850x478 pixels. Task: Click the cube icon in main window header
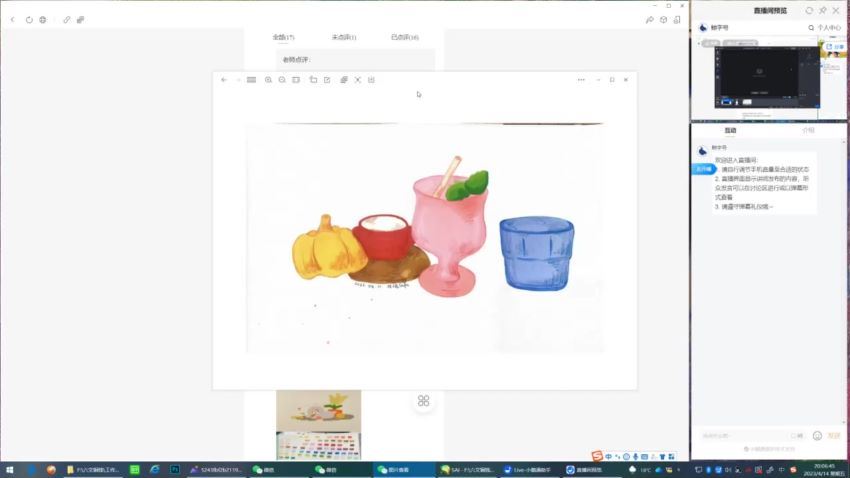tap(664, 20)
